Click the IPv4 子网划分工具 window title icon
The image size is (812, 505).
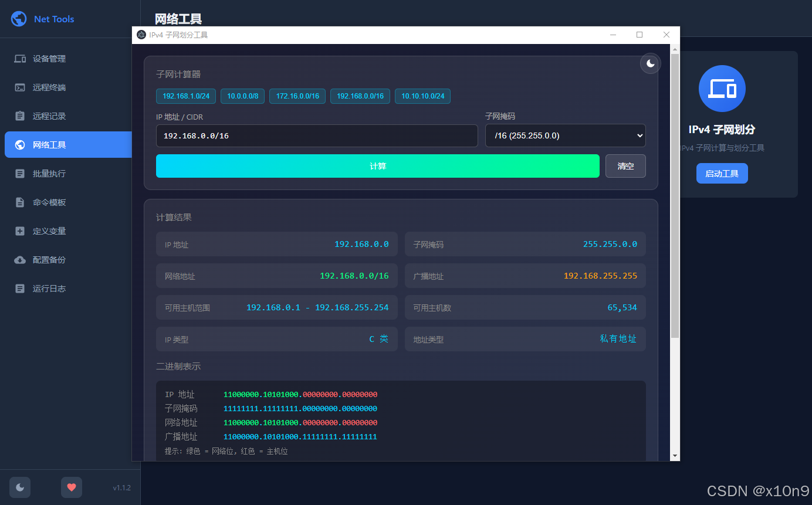point(141,35)
